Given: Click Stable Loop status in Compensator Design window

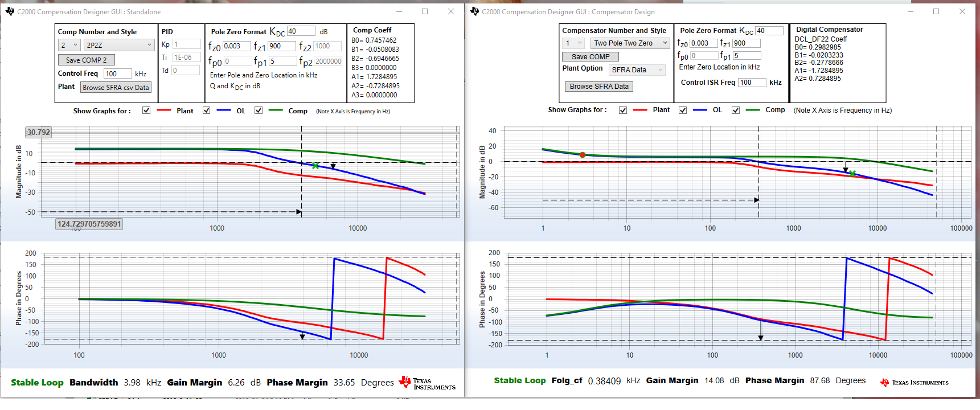Looking at the screenshot, I should pos(520,380).
